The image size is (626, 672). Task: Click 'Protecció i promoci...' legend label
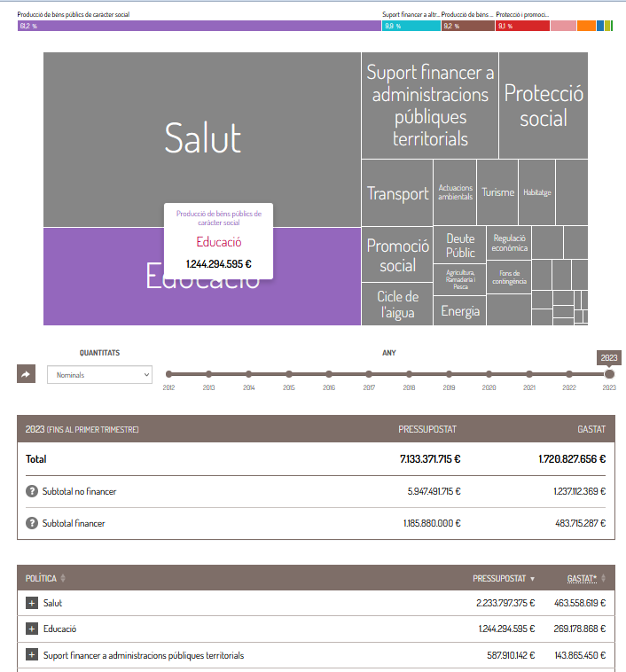coord(522,14)
